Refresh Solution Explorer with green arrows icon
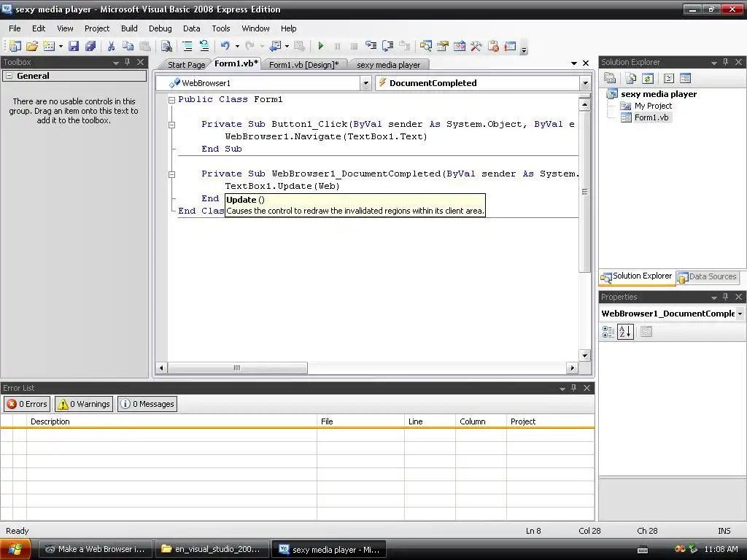 click(x=648, y=78)
